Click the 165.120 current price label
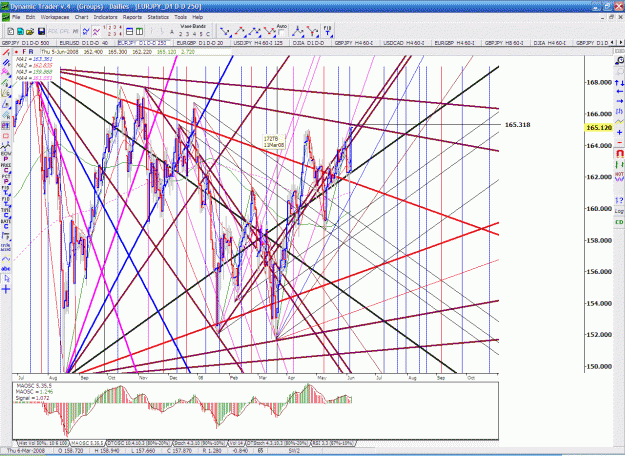This screenshot has height=456, width=625. [x=599, y=128]
